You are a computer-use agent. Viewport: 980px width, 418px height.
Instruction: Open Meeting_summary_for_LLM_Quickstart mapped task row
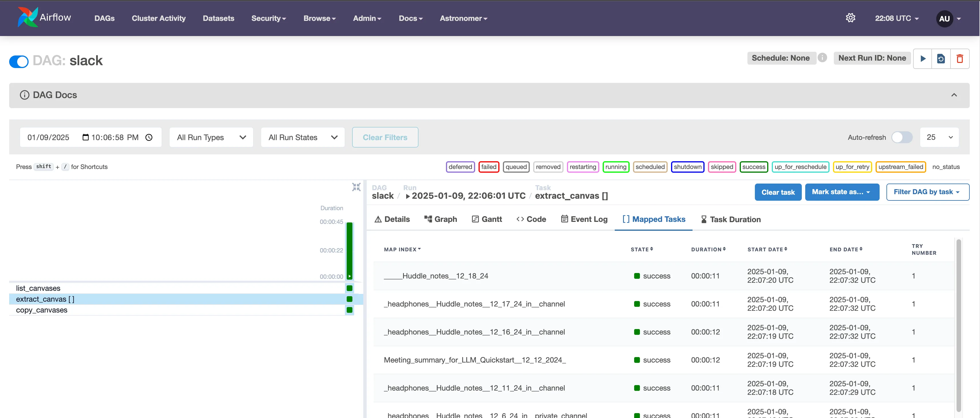pyautogui.click(x=663, y=360)
